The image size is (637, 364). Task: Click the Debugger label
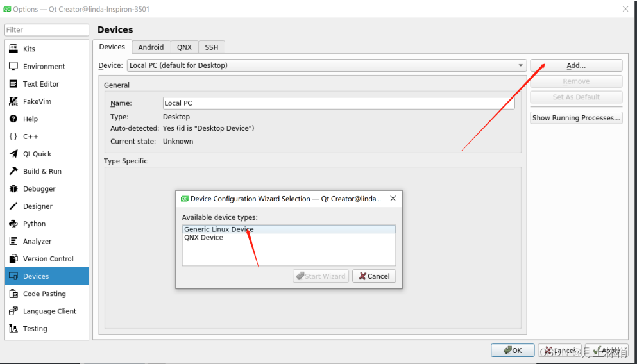(x=39, y=188)
